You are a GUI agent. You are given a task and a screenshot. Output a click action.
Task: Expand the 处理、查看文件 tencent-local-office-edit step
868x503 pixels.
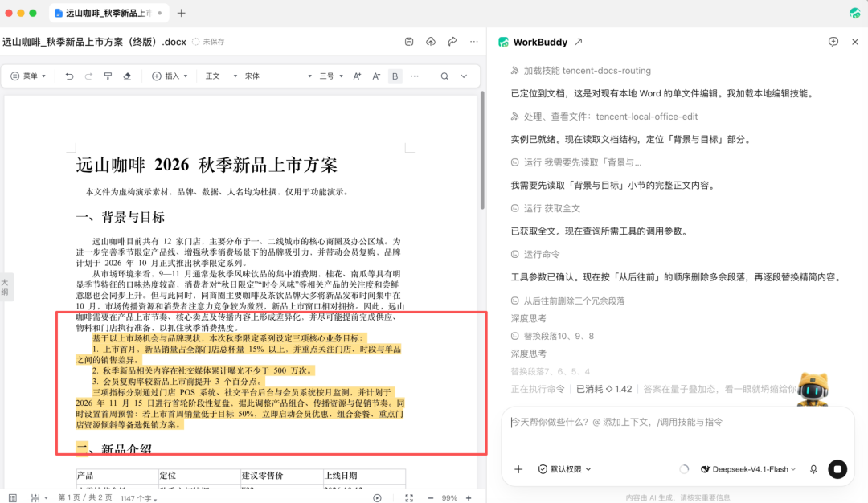point(604,117)
